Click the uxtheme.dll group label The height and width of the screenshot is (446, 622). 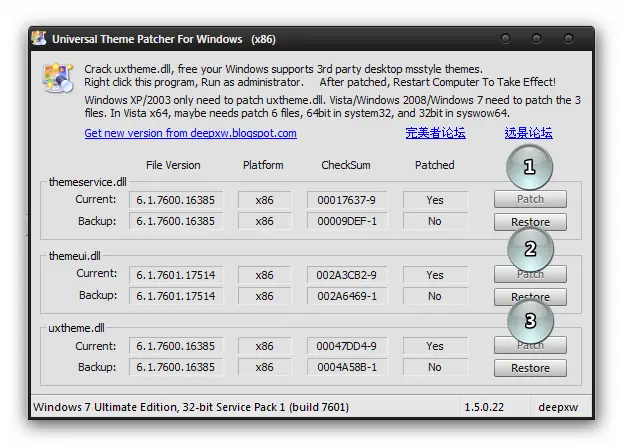[76, 328]
